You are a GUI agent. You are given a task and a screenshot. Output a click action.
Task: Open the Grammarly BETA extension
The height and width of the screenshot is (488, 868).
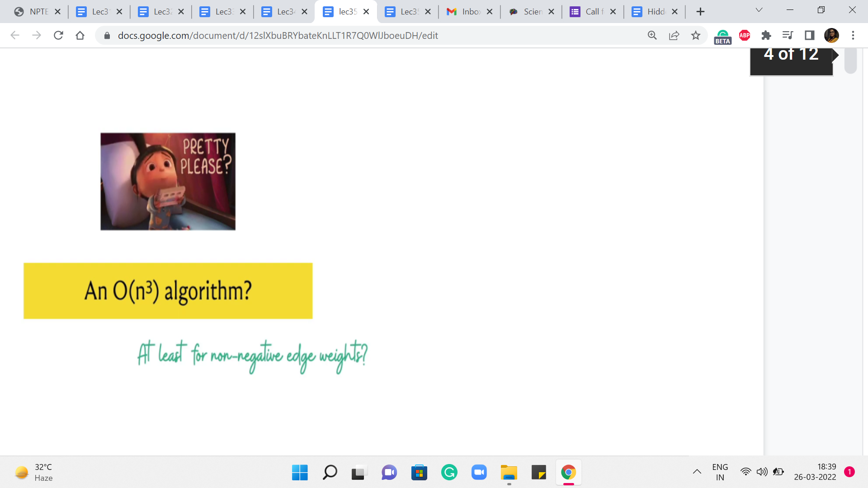coord(722,36)
